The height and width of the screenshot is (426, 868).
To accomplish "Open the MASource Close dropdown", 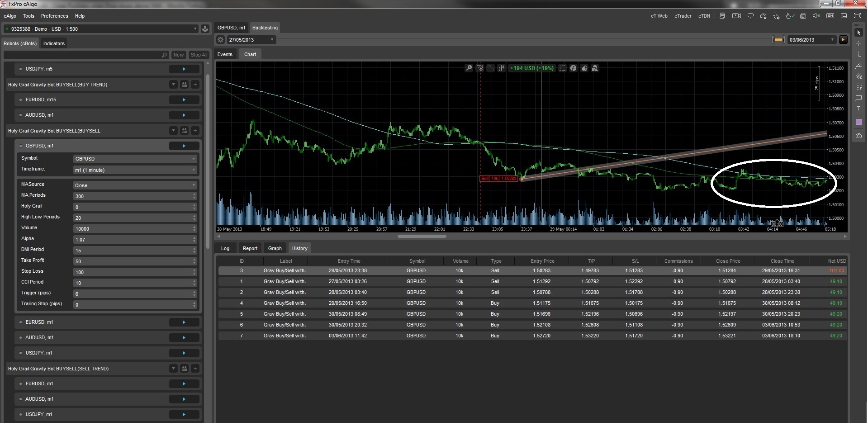I will pyautogui.click(x=135, y=185).
